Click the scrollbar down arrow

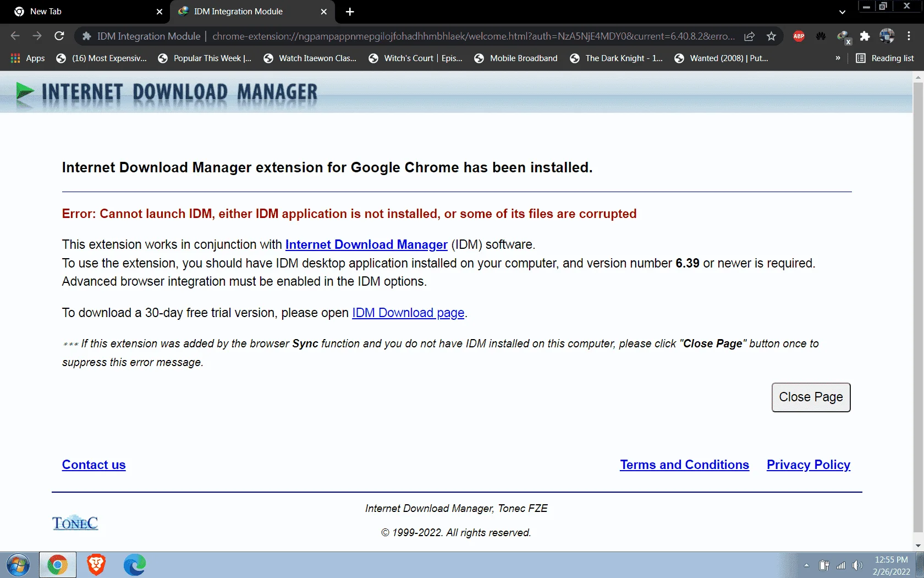point(918,546)
